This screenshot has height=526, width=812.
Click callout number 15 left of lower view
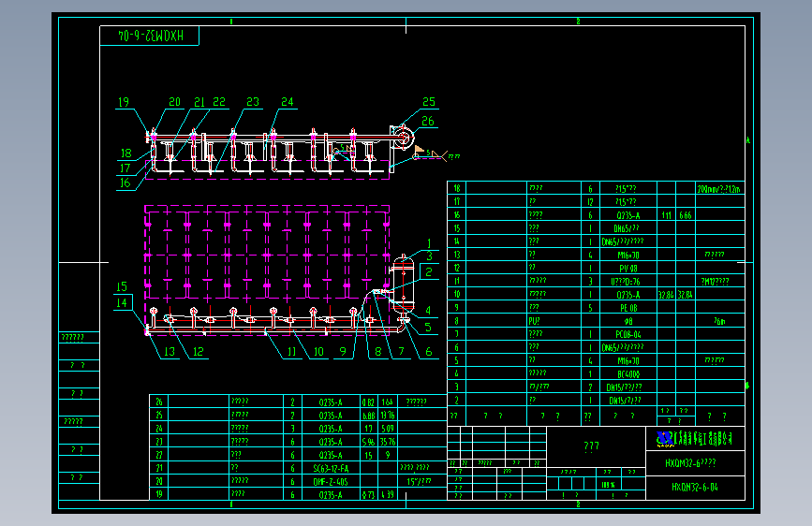(122, 286)
